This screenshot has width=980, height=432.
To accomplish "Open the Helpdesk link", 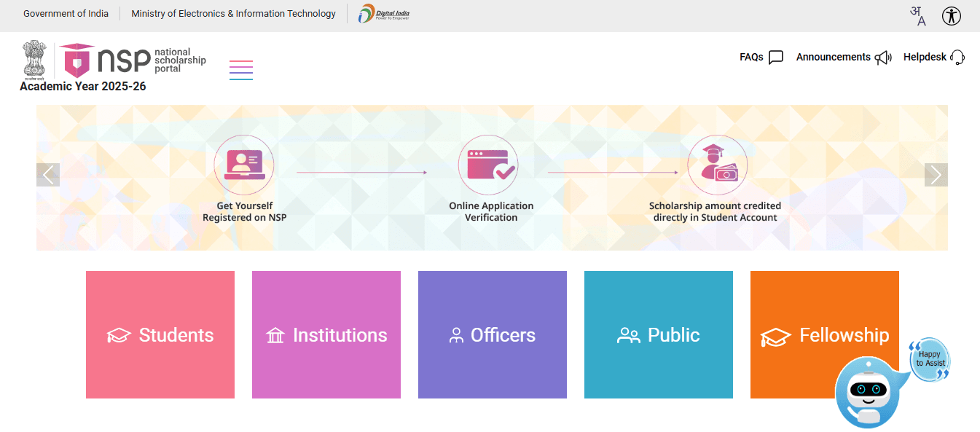I will tap(933, 57).
